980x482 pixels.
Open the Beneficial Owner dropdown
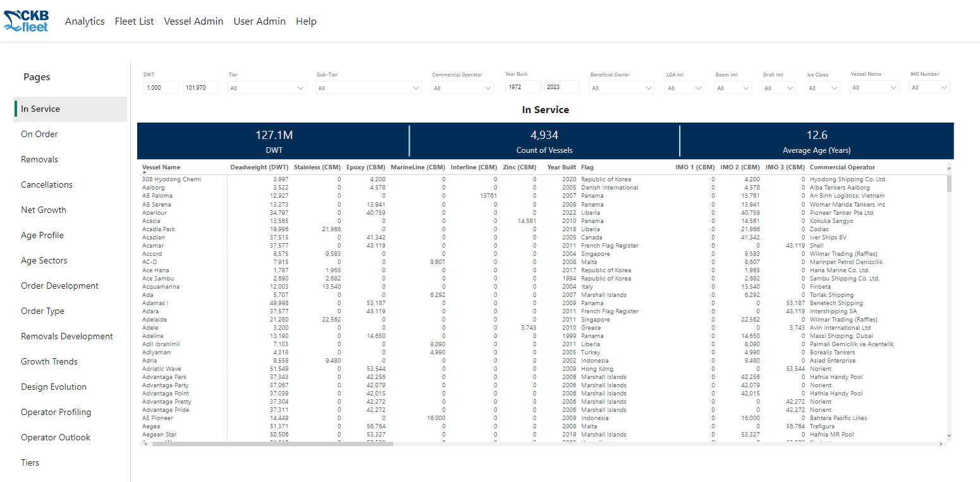click(x=622, y=88)
